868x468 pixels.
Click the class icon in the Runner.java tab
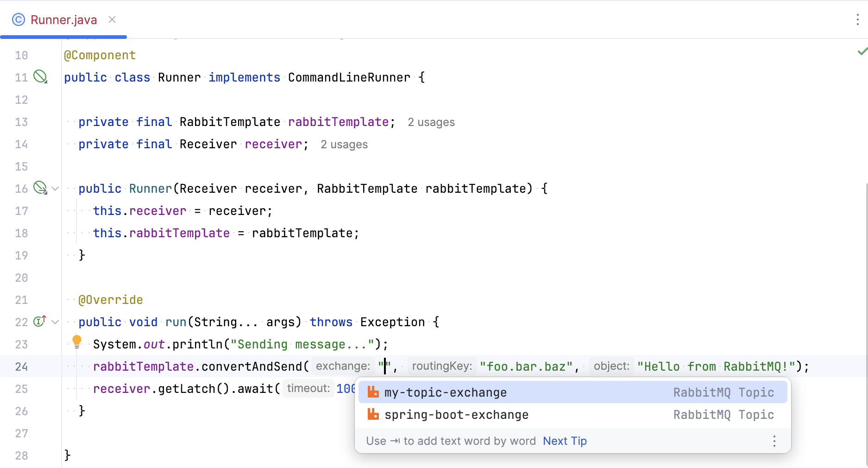coord(18,19)
